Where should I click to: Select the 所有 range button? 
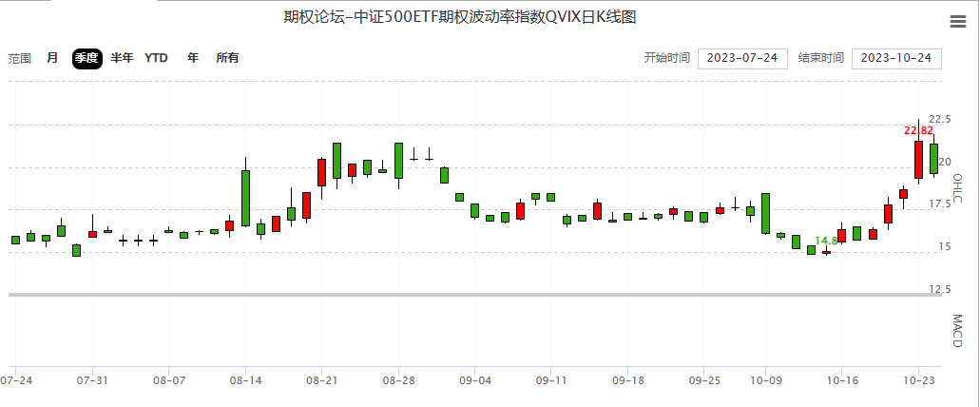click(227, 58)
